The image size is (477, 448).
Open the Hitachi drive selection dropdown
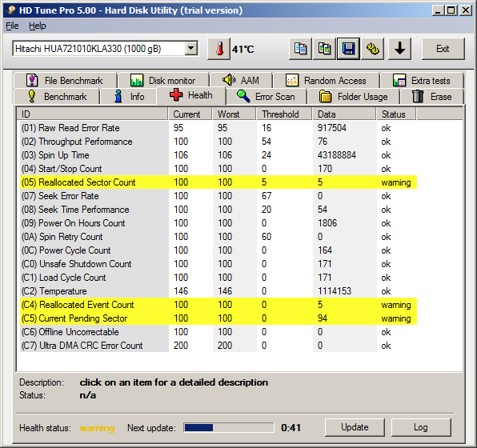(190, 49)
